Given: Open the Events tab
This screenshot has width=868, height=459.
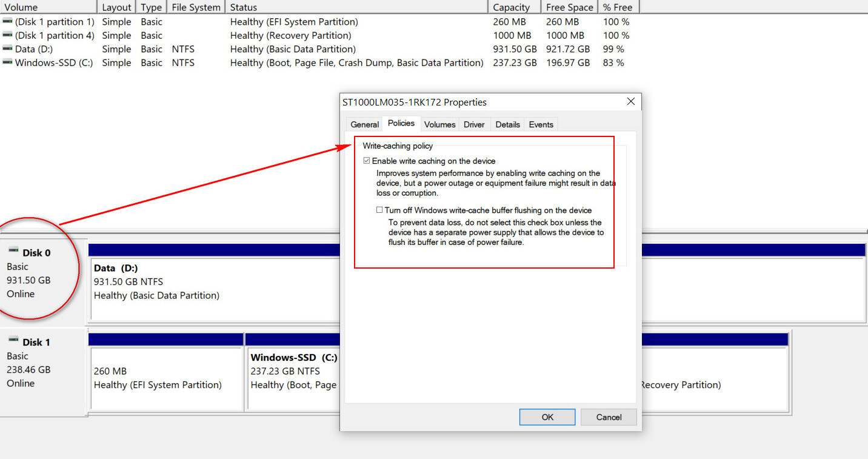Looking at the screenshot, I should [541, 124].
